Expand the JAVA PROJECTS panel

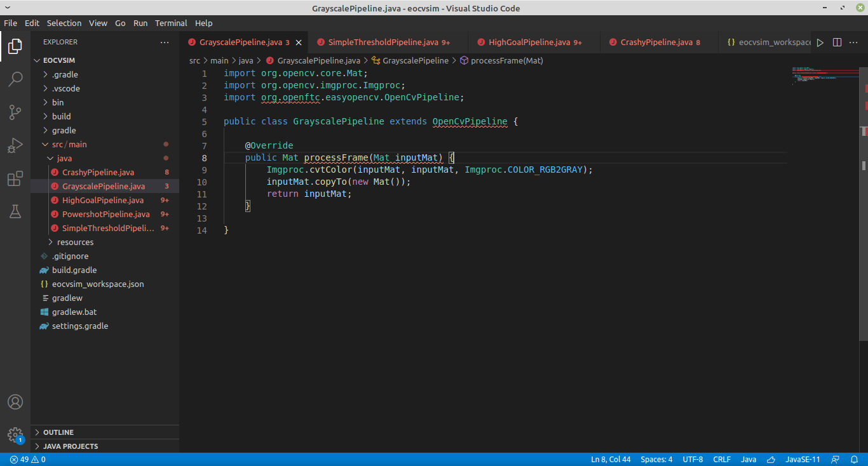tap(105, 446)
